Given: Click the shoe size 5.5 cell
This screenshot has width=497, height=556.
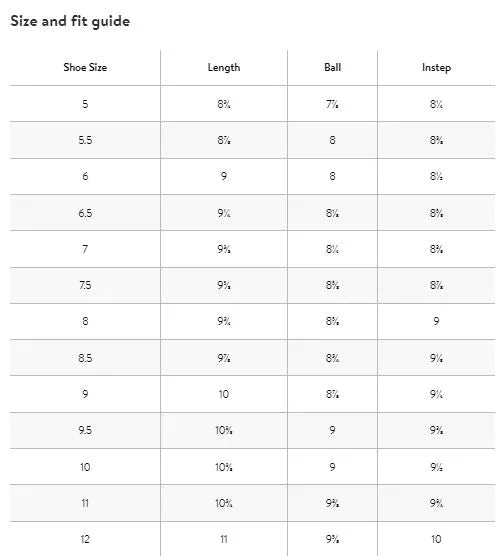Looking at the screenshot, I should pos(85,140).
